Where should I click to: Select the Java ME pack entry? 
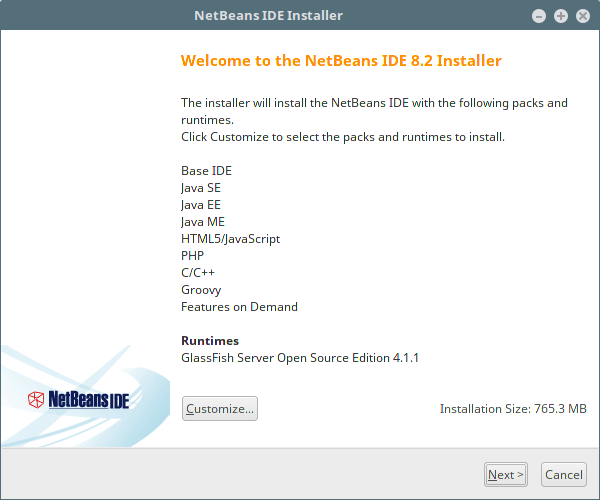tap(203, 221)
